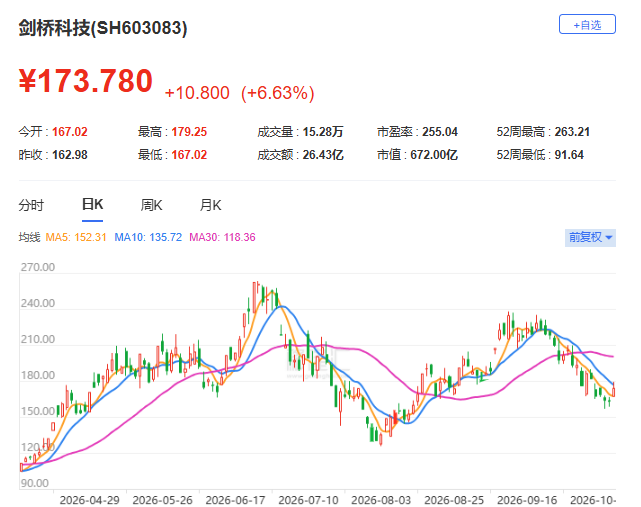Click the 2026-04-29 date axis label
Screen dimensions: 641x507
(90, 500)
